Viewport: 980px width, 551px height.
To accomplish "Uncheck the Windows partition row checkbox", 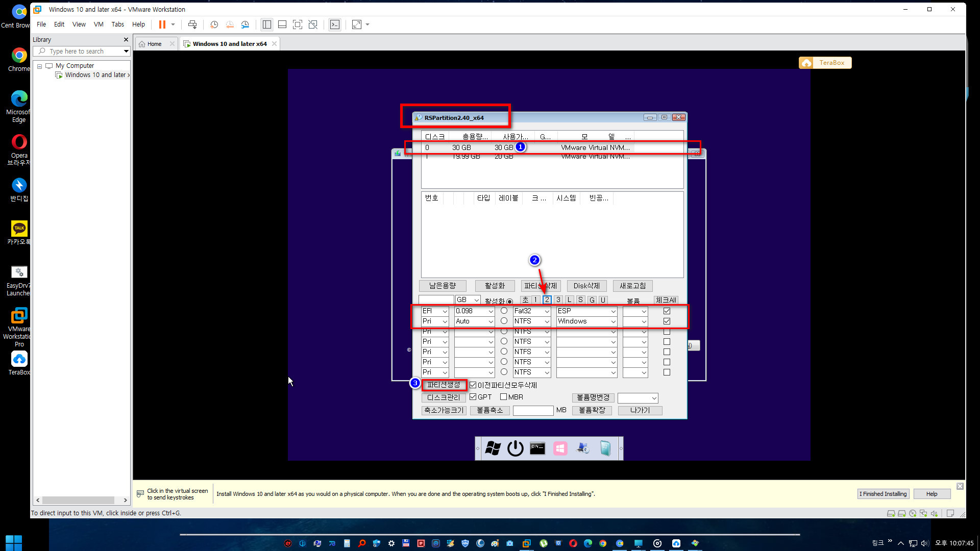I will 667,321.
